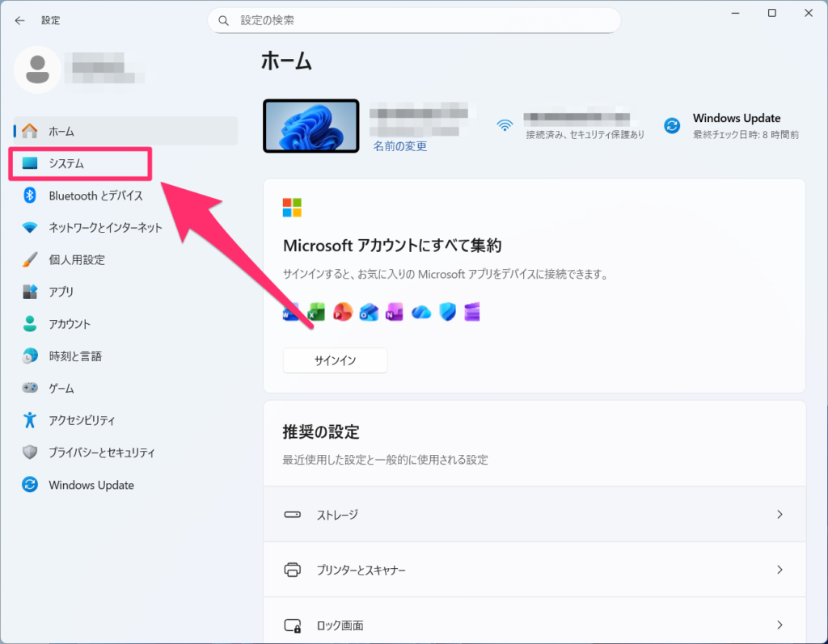The image size is (828, 644).
Task: Open プリンターとスキャナー row chevron
Action: click(x=779, y=570)
